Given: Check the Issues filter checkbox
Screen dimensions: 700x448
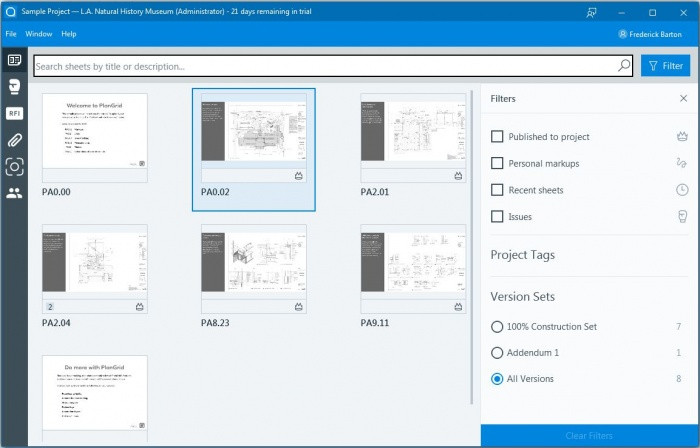Looking at the screenshot, I should 497,216.
